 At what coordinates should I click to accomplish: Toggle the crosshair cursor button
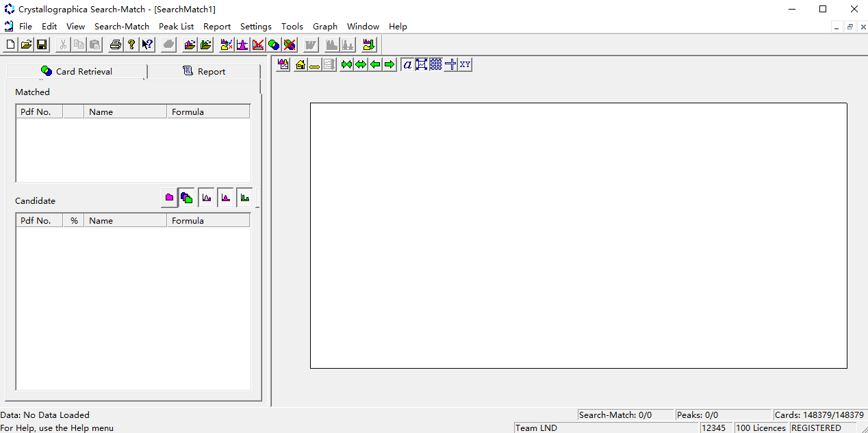pos(450,64)
